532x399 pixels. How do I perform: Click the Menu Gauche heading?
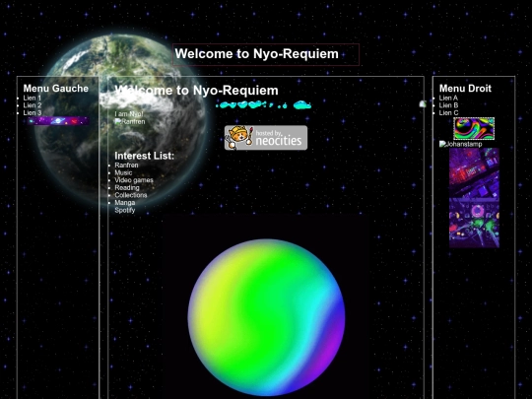click(x=55, y=89)
